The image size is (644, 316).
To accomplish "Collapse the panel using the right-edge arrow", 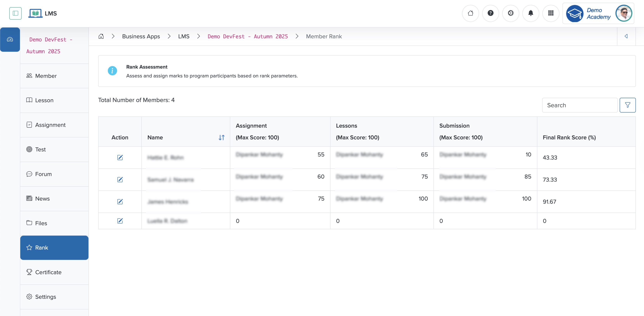I will tap(627, 36).
